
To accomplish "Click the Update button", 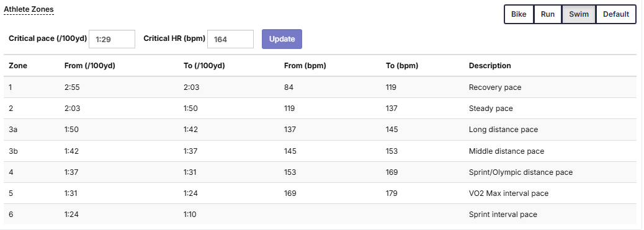I will [282, 39].
